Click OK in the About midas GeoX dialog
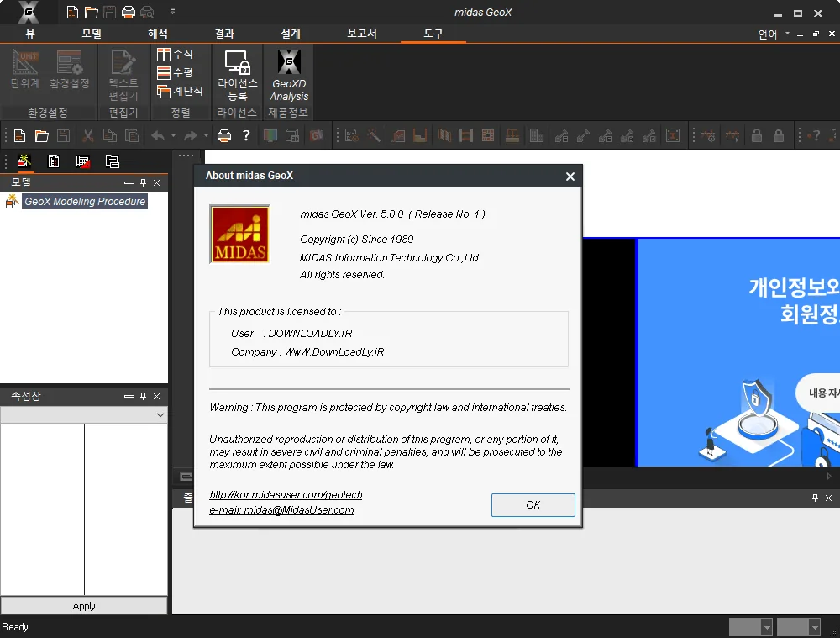Viewport: 840px width, 638px height. pyautogui.click(x=533, y=505)
